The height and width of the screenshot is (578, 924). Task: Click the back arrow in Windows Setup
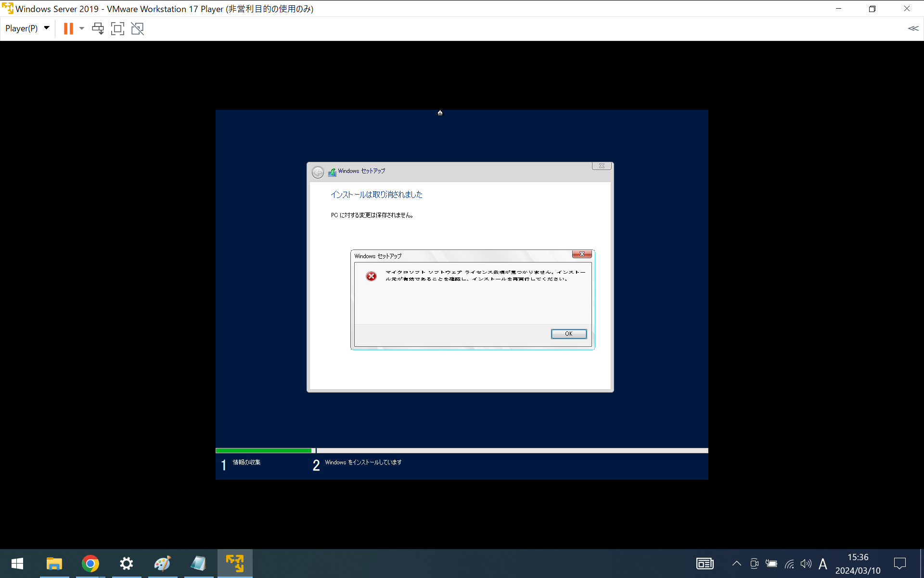(318, 172)
